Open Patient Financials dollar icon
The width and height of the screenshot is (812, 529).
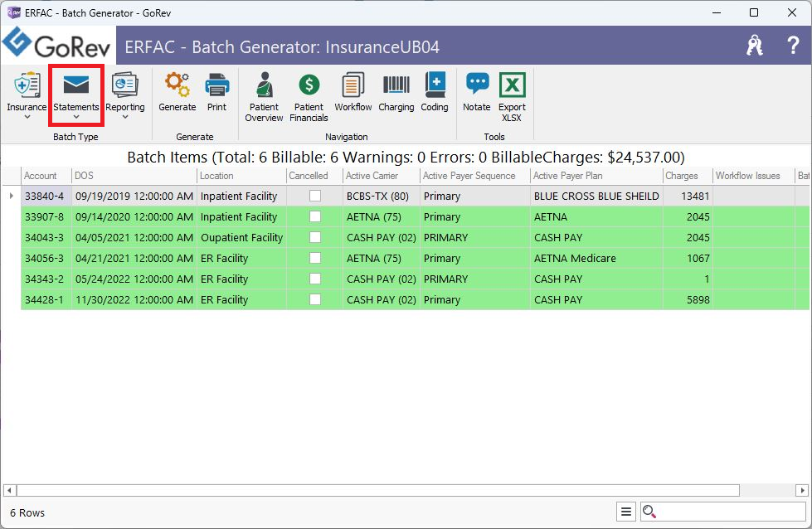(309, 85)
